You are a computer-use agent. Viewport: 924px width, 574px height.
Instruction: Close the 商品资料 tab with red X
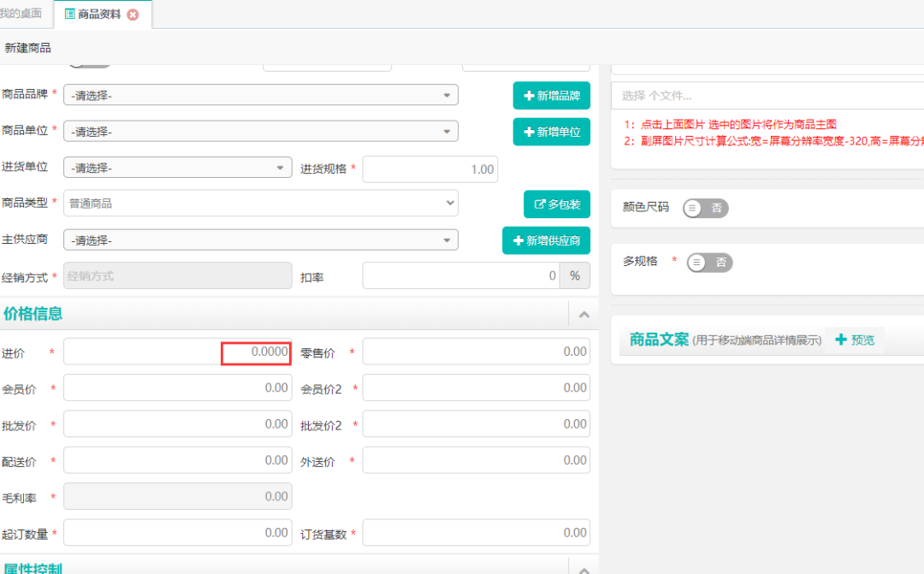click(133, 15)
